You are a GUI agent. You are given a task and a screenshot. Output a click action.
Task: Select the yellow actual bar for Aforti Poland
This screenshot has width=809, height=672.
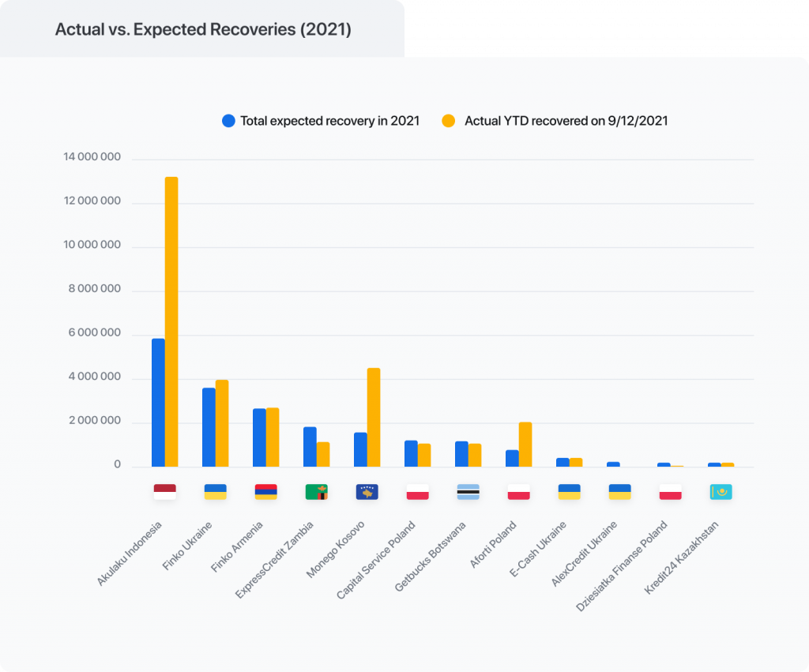click(525, 445)
